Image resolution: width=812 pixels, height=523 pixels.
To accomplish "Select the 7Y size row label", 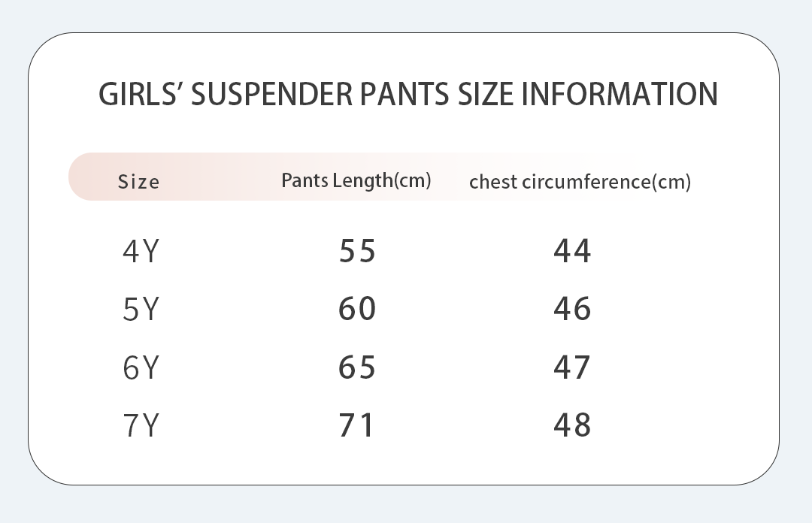I will click(x=141, y=425).
